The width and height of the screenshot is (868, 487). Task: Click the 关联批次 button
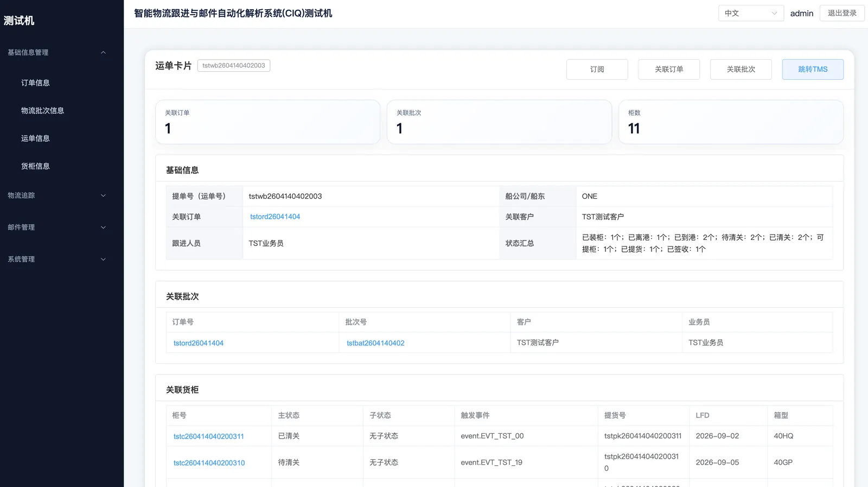click(x=741, y=69)
